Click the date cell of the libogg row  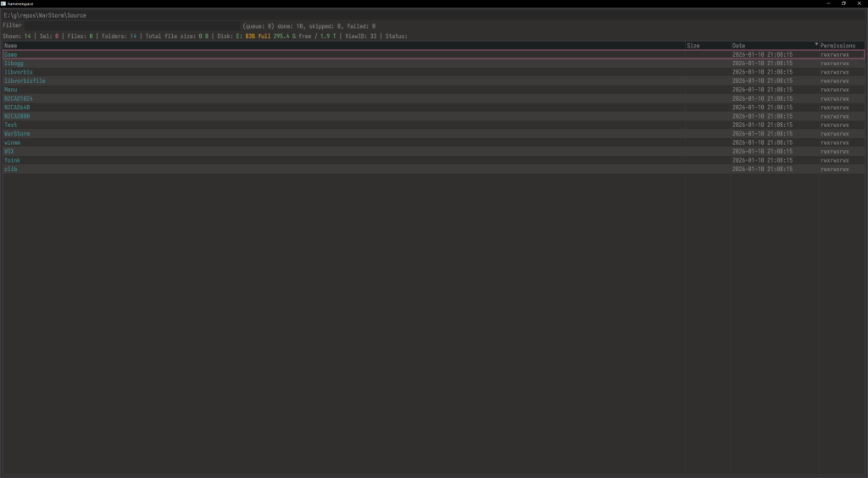coord(762,64)
